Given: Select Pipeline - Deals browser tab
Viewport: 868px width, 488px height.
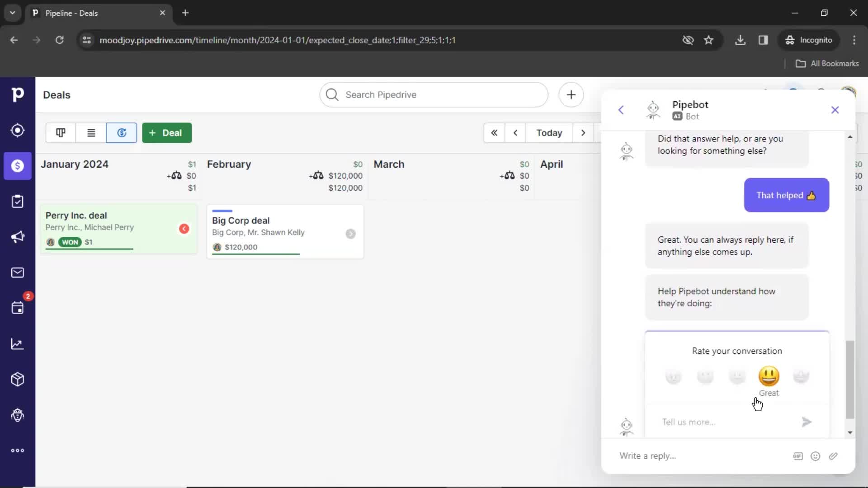Looking at the screenshot, I should point(99,13).
